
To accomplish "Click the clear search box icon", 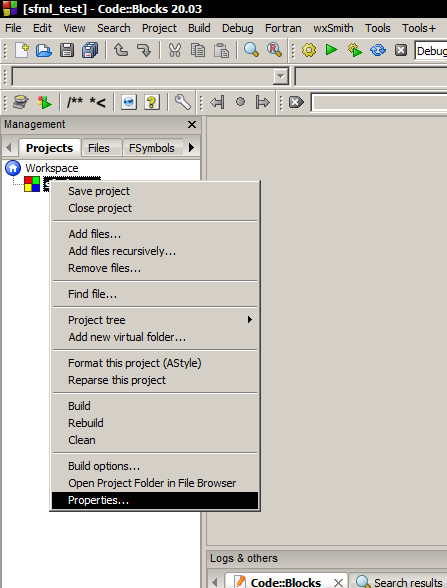I will click(296, 102).
